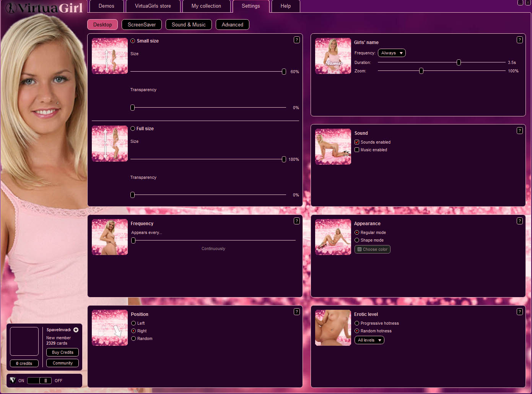Image resolution: width=532 pixels, height=394 pixels.
Task: Open the Community button
Action: pyautogui.click(x=62, y=363)
